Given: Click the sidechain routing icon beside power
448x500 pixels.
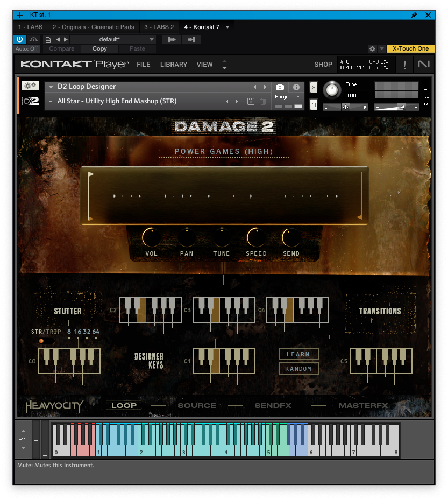Looking at the screenshot, I should coord(33,39).
